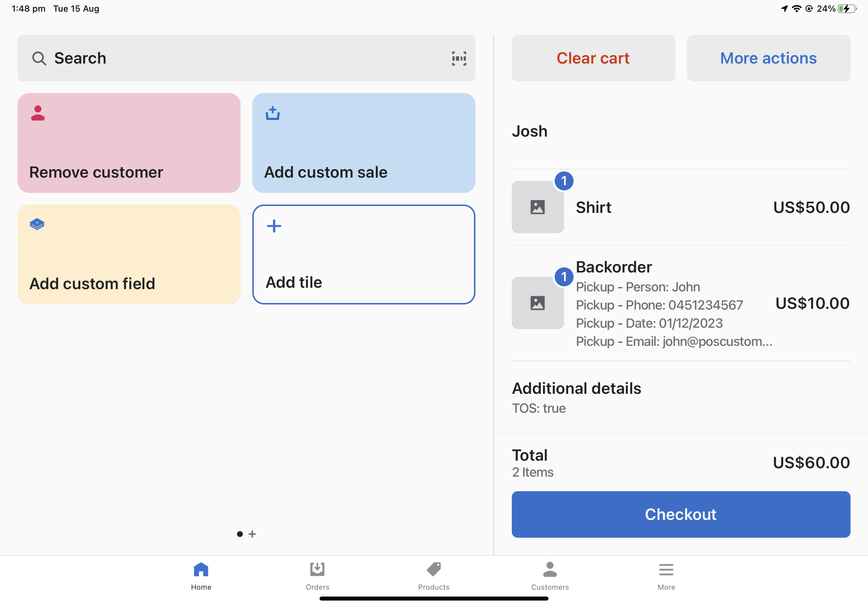This screenshot has width=868, height=606.
Task: Tap the Wi-Fi icon in status bar
Action: (796, 8)
